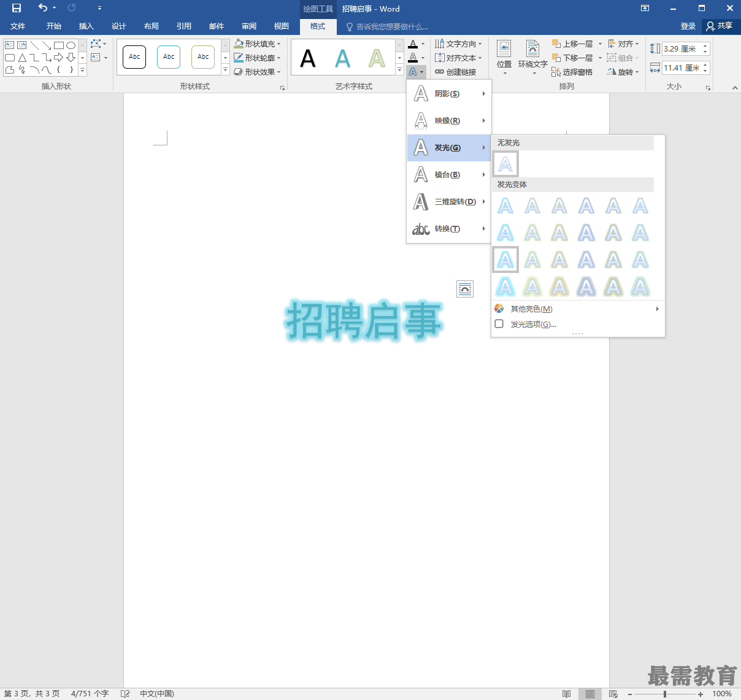Switch to the 插入 ribbon tab

tap(86, 26)
